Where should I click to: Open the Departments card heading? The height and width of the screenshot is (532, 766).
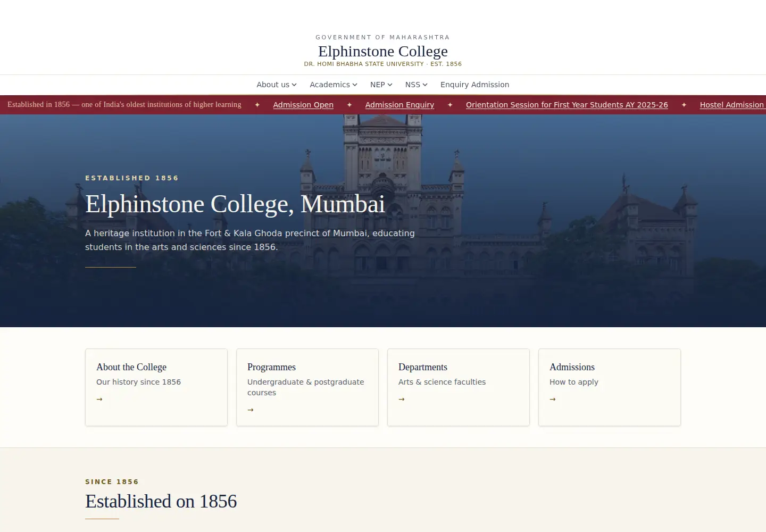[x=423, y=367]
